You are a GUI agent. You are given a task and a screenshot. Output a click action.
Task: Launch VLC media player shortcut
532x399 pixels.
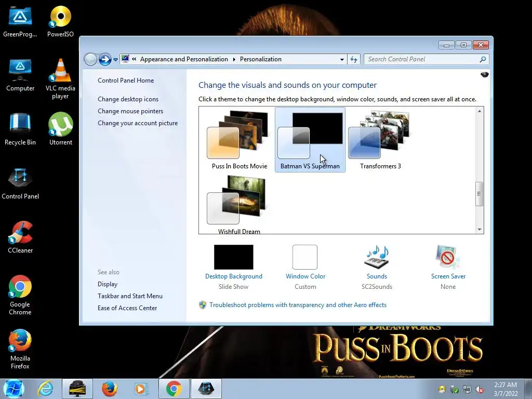pyautogui.click(x=60, y=79)
